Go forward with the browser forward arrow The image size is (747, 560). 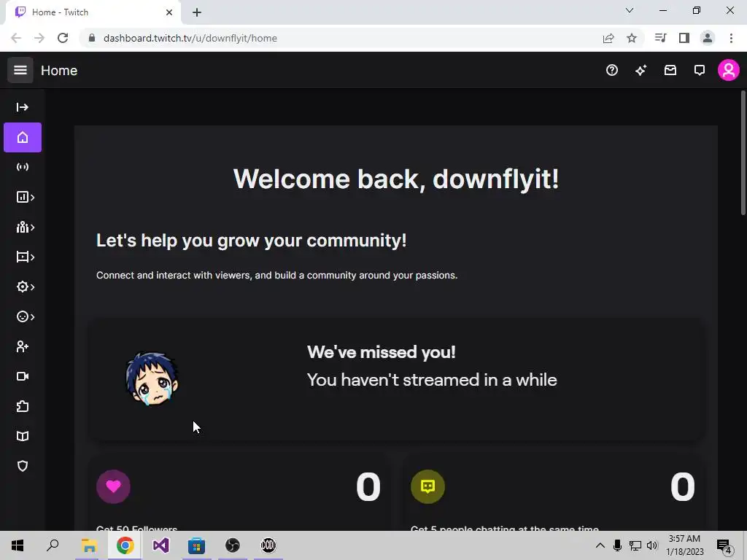(39, 38)
